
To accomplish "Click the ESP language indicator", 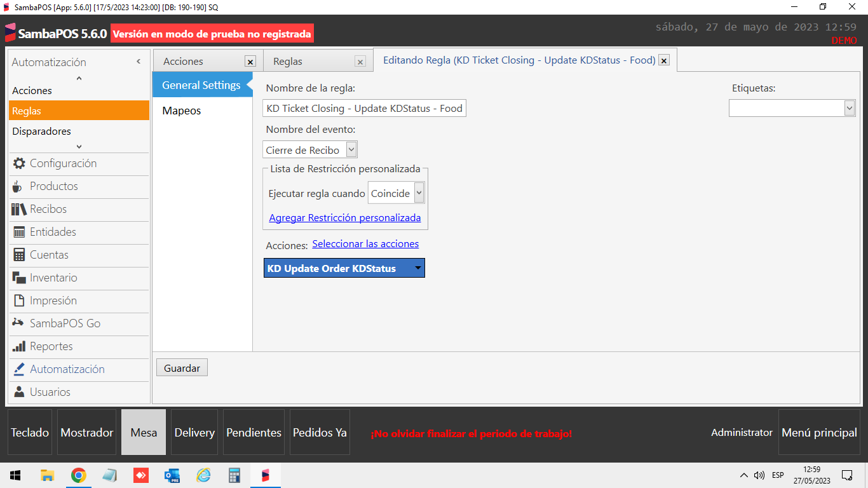I will [778, 475].
